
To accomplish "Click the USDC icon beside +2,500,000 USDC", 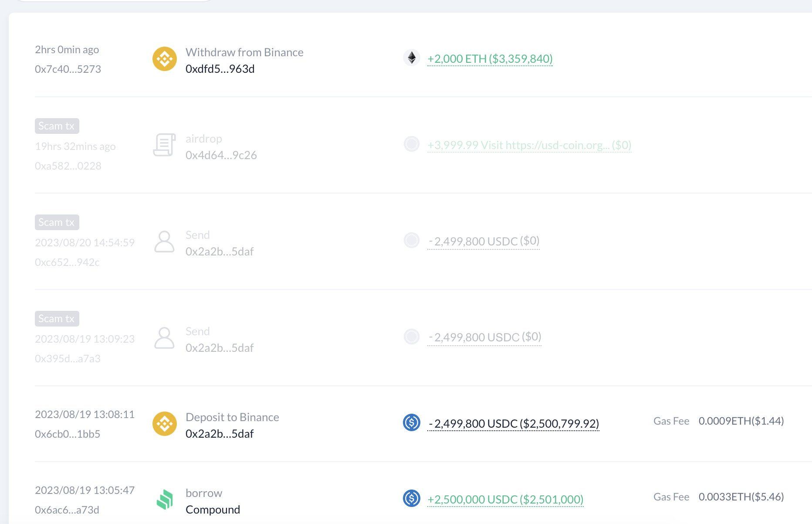I will 411,499.
